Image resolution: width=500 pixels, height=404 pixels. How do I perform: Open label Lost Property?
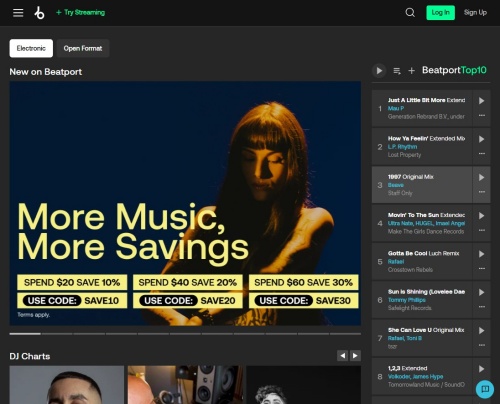coord(404,155)
